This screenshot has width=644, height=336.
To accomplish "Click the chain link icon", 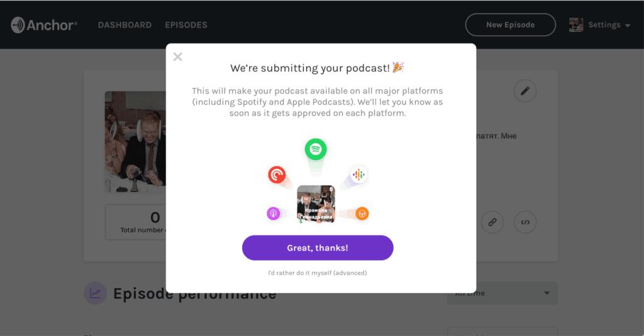I will coord(492,222).
